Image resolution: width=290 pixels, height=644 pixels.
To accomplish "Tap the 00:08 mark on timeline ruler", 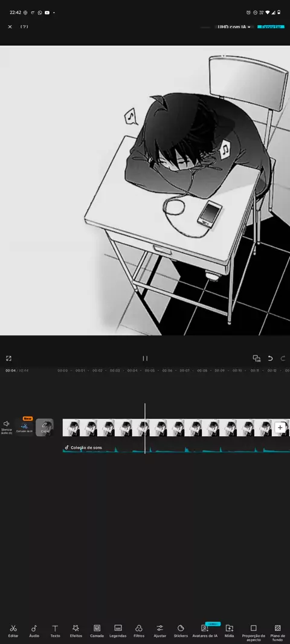I will 202,370.
